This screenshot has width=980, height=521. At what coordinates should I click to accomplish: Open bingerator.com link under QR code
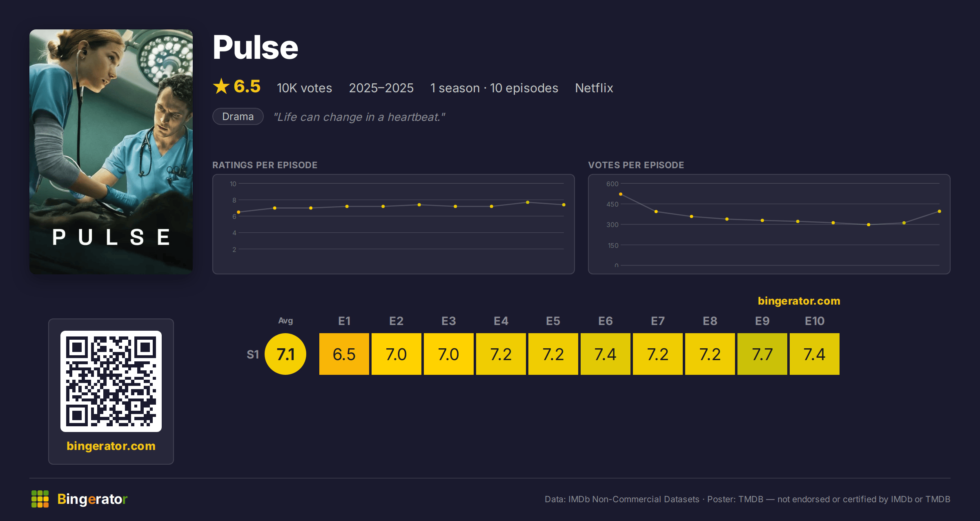point(111,446)
